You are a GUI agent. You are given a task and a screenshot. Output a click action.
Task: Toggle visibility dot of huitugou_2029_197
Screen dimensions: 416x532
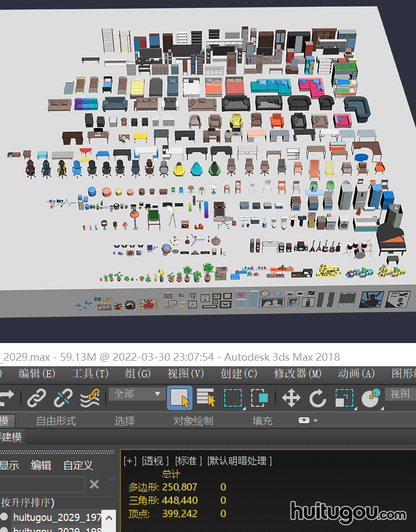[x=4, y=517]
